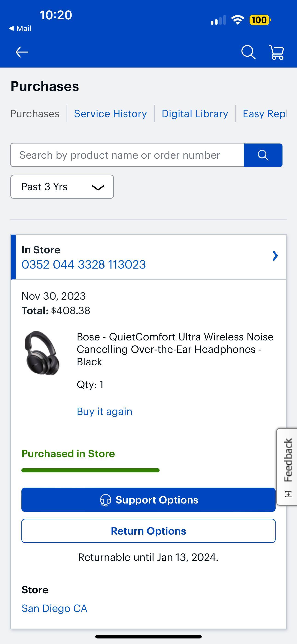Open the San Diego CA store link
The width and height of the screenshot is (297, 644).
coord(54,608)
